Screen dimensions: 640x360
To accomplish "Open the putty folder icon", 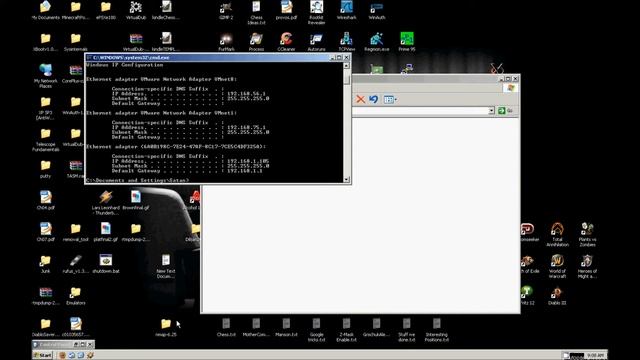I will (x=45, y=169).
